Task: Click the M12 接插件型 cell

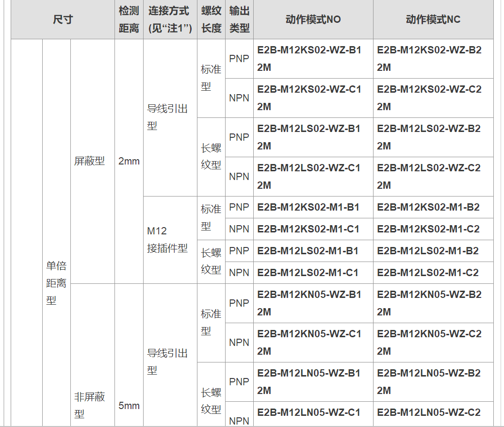Action: point(170,240)
